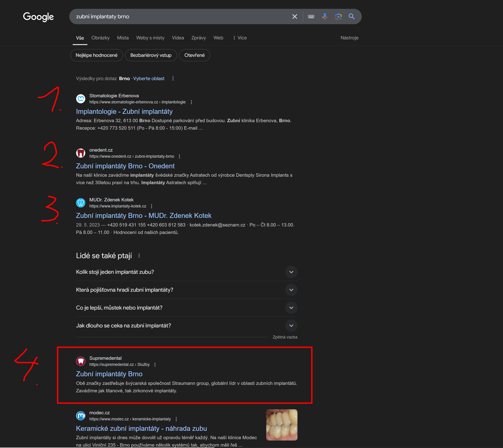Click the modec.cz teeth thumbnail image

pyautogui.click(x=282, y=425)
